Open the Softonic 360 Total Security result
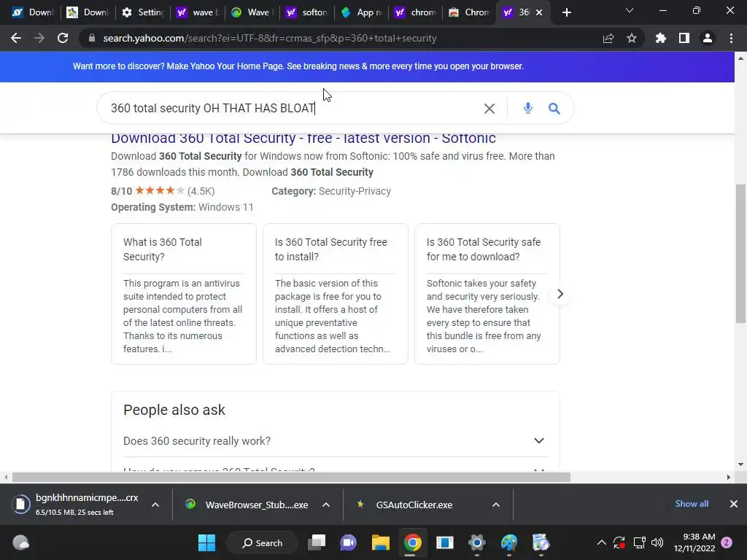Screen dimensions: 747x560 tap(303, 138)
